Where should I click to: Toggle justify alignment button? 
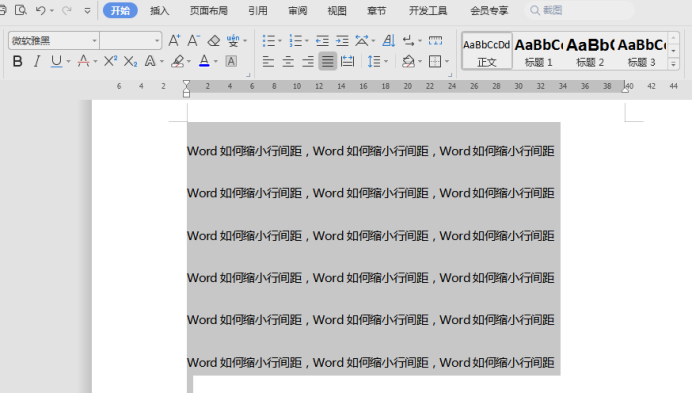(x=327, y=61)
